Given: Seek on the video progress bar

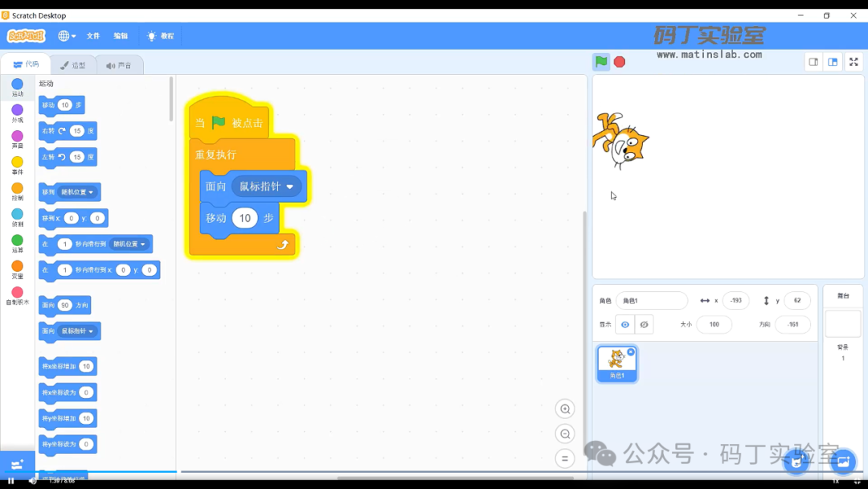Looking at the screenshot, I should tap(433, 472).
